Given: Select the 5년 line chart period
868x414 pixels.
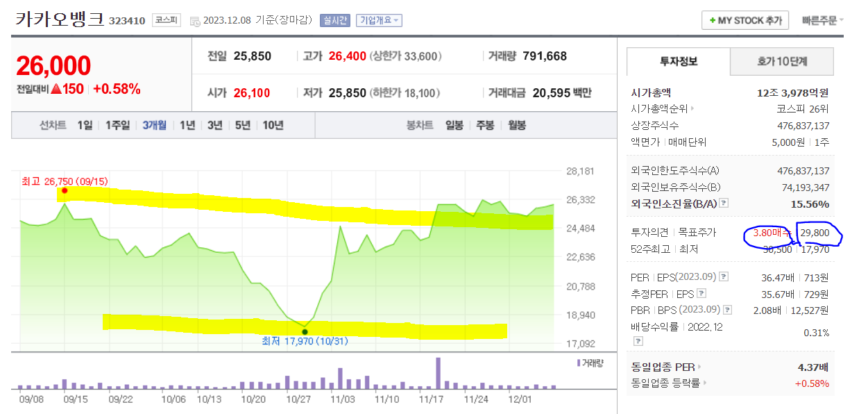Looking at the screenshot, I should pyautogui.click(x=243, y=125).
